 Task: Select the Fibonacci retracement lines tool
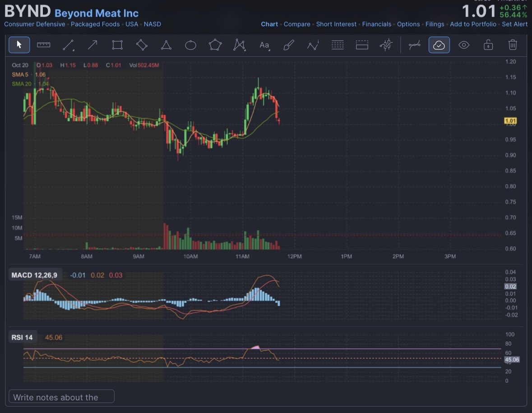[338, 45]
